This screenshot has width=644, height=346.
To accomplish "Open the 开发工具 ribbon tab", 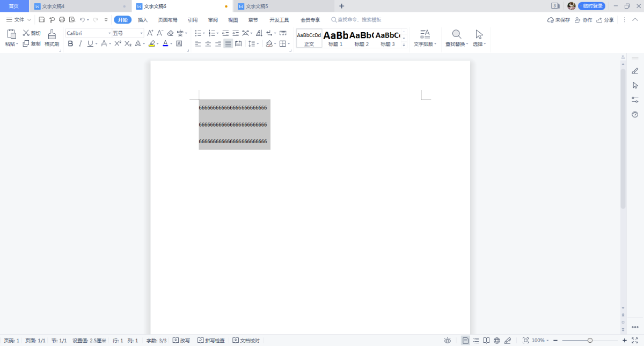I will [x=279, y=20].
